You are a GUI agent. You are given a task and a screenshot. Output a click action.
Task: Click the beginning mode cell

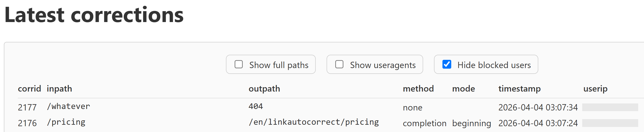[x=471, y=123]
